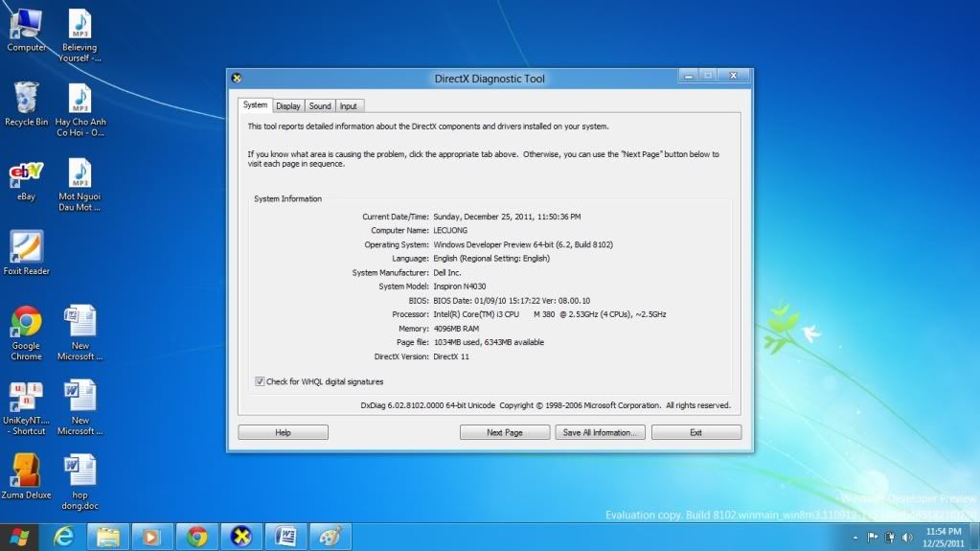Minimize the DirectX Diagnostic Tool window
The width and height of the screenshot is (980, 551).
(688, 76)
